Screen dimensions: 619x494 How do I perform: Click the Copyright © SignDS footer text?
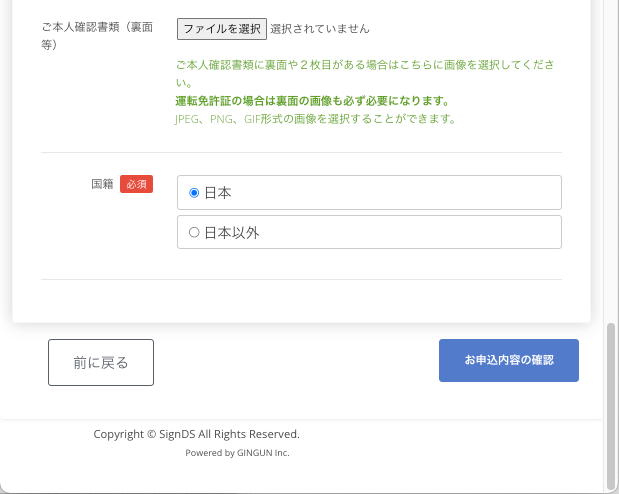click(196, 434)
